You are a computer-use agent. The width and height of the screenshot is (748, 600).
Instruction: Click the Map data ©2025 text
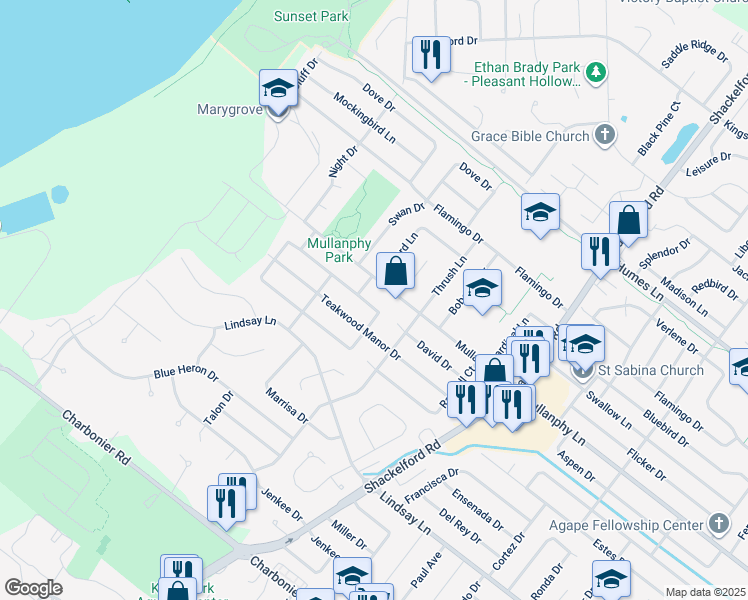tap(705, 592)
